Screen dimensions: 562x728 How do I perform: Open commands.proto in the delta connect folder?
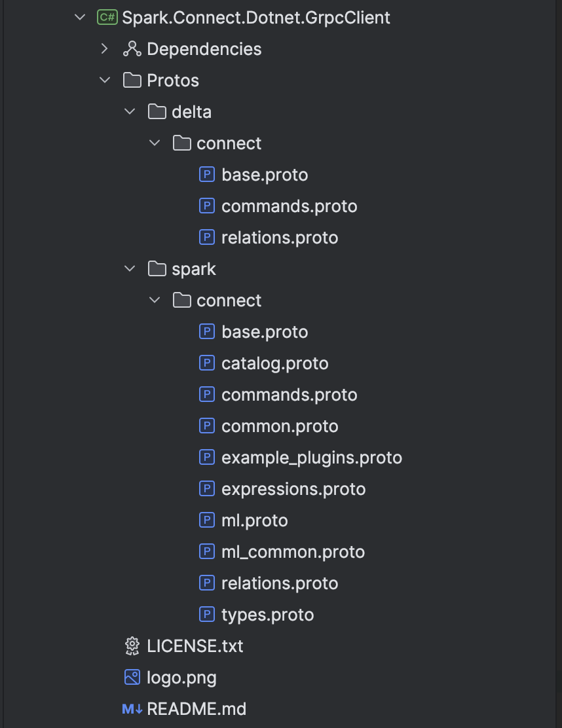point(290,206)
